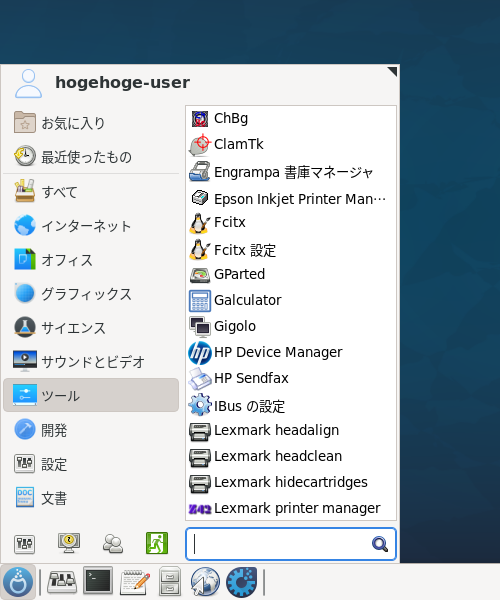
Task: Open Lexmark hidecartridges
Action: pyautogui.click(x=291, y=483)
